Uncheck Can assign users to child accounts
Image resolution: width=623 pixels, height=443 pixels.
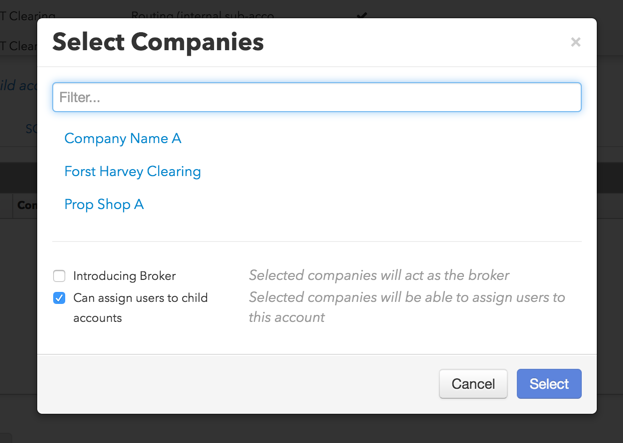click(x=59, y=298)
